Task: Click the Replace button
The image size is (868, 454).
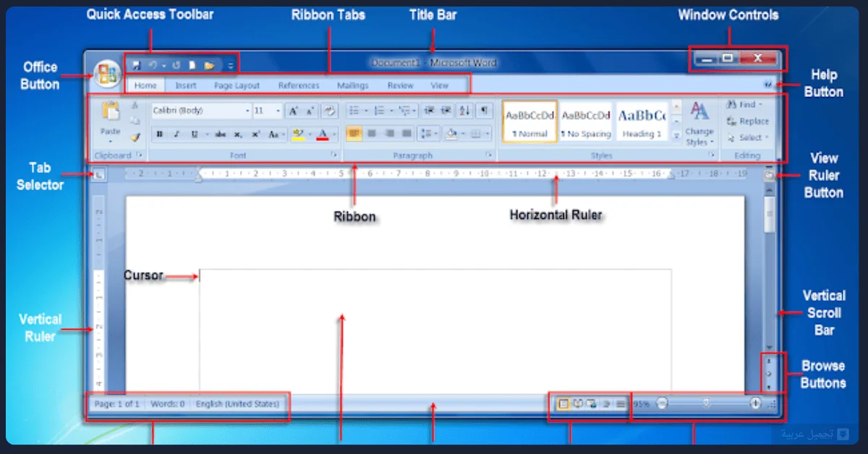Action: click(748, 121)
